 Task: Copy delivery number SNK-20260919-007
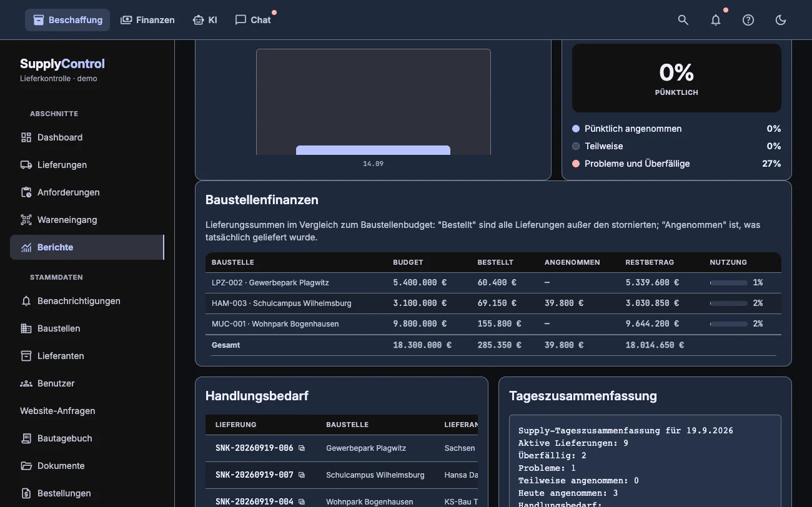point(302,475)
